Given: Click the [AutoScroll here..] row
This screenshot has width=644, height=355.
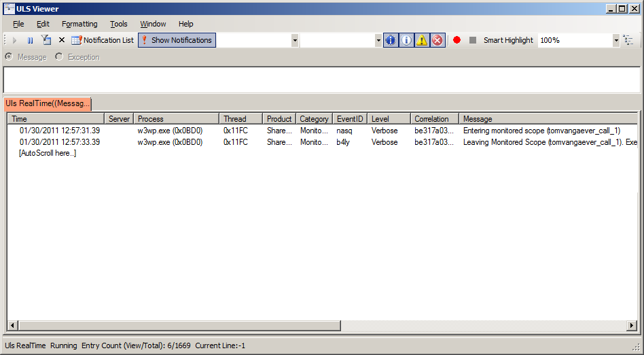Looking at the screenshot, I should pyautogui.click(x=48, y=153).
